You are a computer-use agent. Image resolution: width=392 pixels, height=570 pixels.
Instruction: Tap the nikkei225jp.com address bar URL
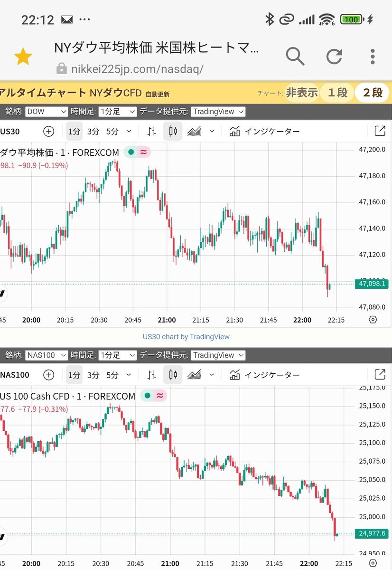coord(137,69)
